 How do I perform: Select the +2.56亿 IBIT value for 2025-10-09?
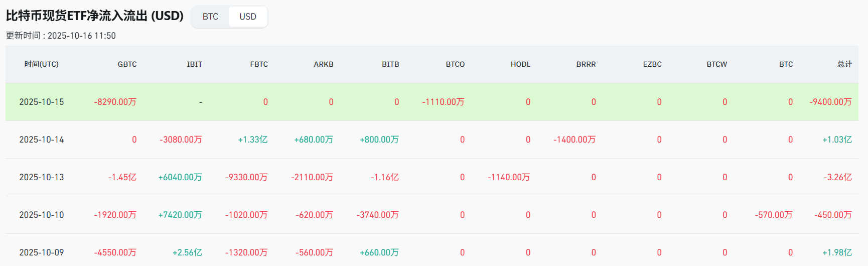(x=187, y=252)
